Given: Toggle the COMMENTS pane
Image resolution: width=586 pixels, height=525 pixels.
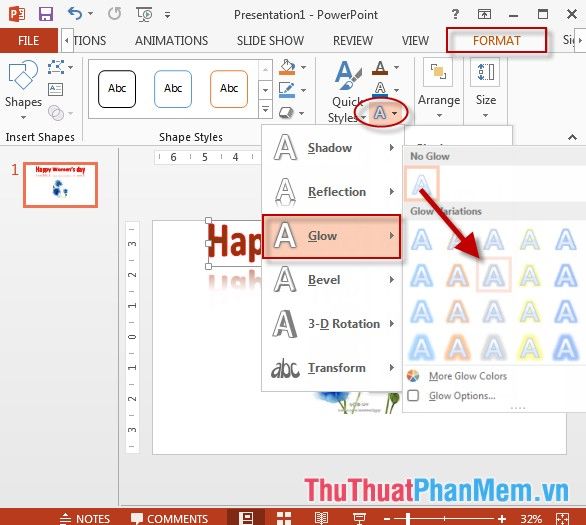Looking at the screenshot, I should (169, 519).
